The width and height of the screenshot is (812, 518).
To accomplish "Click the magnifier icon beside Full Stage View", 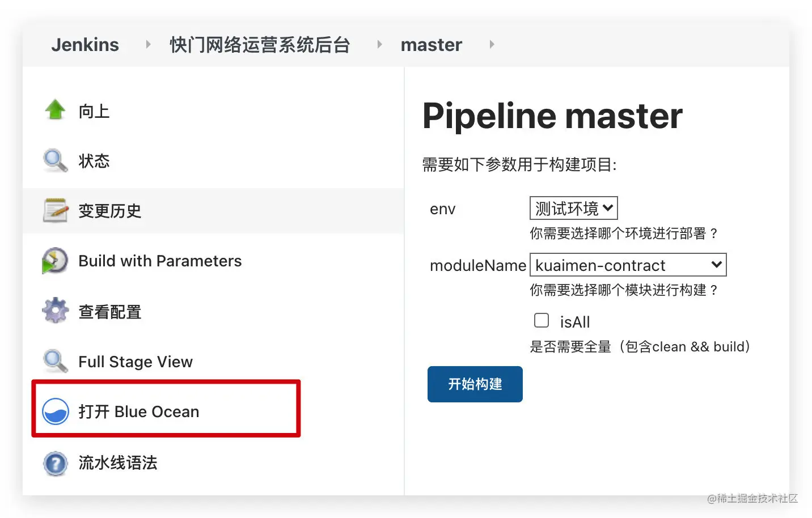I will pyautogui.click(x=55, y=361).
